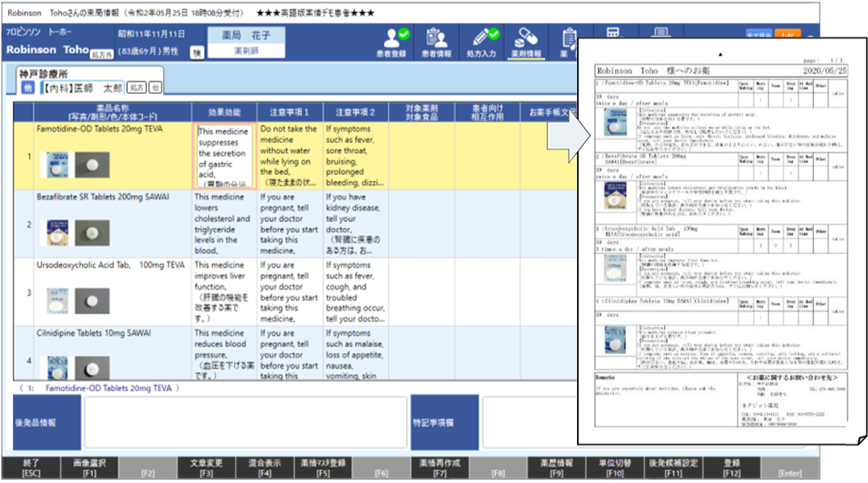Click the 効果効能 column header
Viewport: 868px width, 483px height.
click(x=224, y=112)
